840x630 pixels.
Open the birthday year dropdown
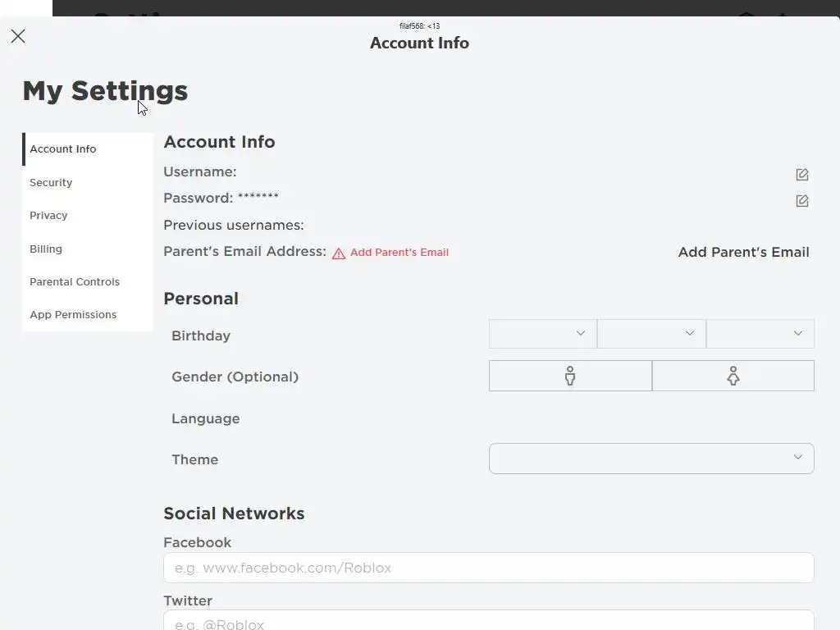click(x=760, y=334)
